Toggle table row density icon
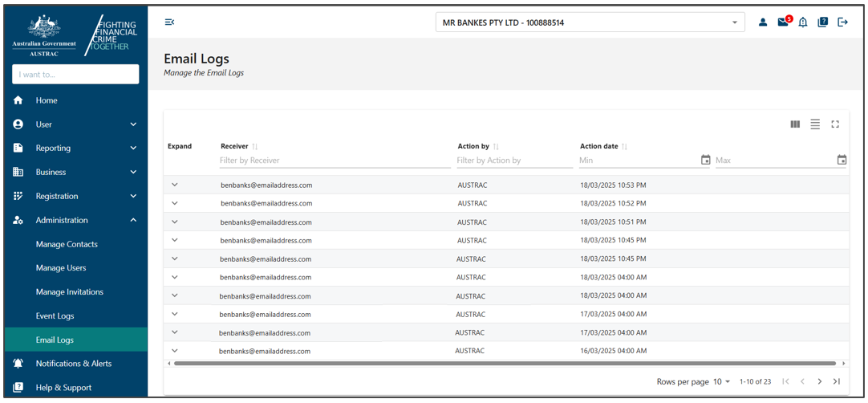Viewport: 868px width, 403px height. (815, 124)
